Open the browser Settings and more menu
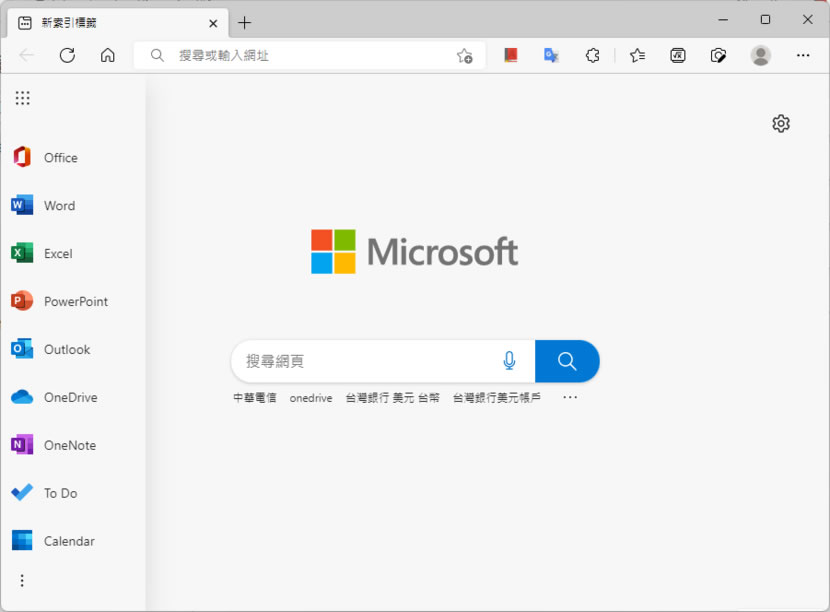The width and height of the screenshot is (830, 612). point(803,56)
